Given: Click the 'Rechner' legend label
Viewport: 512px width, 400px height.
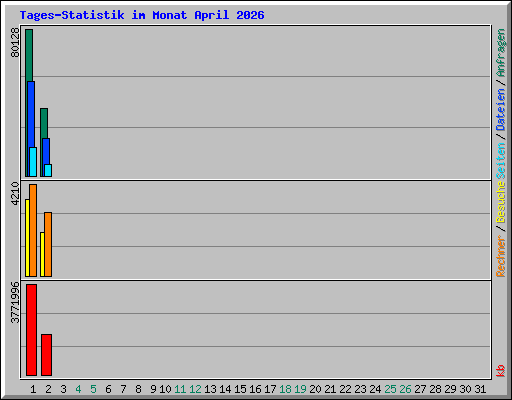Looking at the screenshot, I should click(x=500, y=256).
